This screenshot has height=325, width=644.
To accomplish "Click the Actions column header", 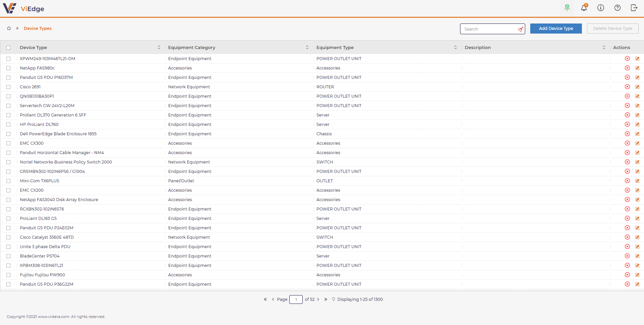I will pos(622,47).
